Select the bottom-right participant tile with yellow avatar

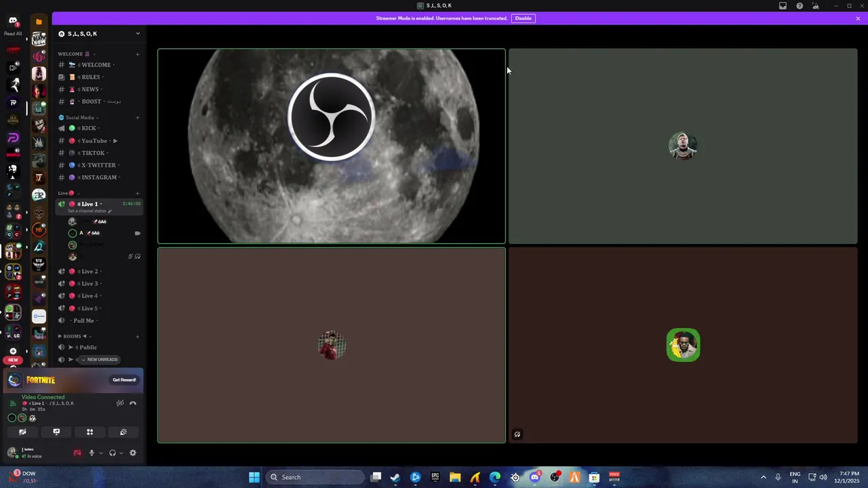tap(683, 345)
